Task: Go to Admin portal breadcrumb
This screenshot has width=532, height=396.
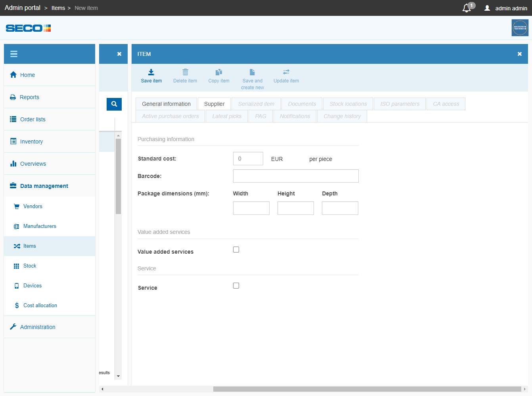Action: (x=23, y=8)
